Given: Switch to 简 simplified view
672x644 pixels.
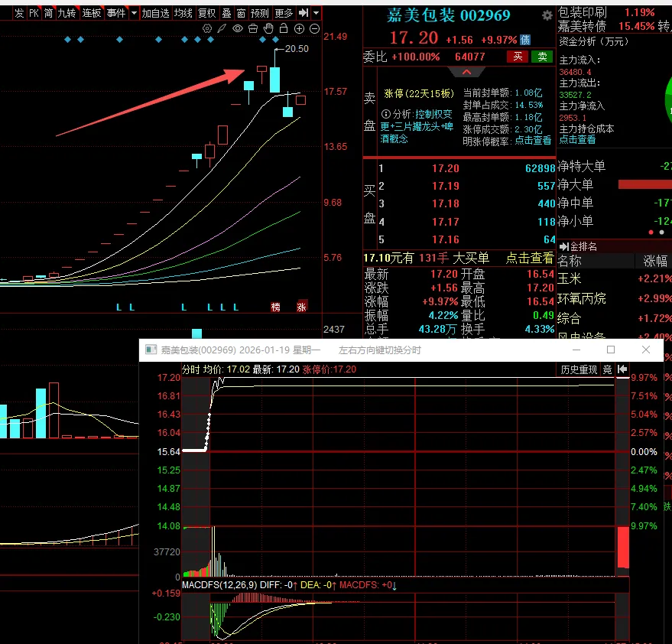Looking at the screenshot, I should tap(48, 13).
